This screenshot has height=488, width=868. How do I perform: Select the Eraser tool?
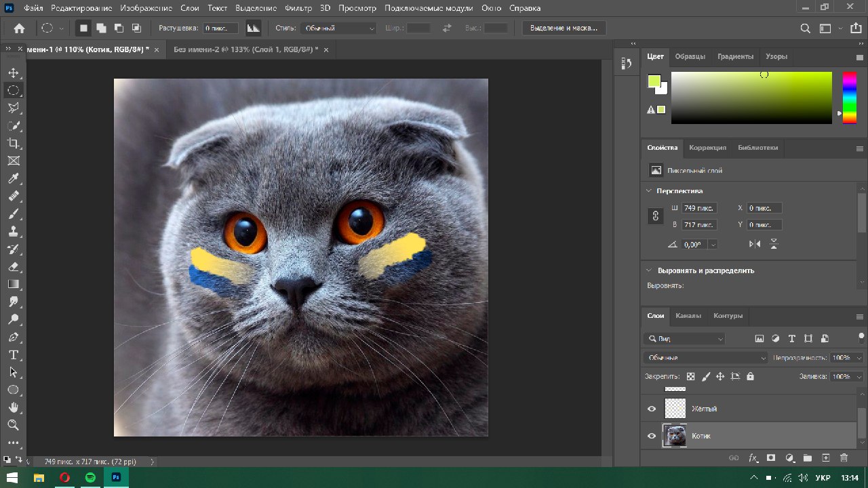[x=14, y=266]
